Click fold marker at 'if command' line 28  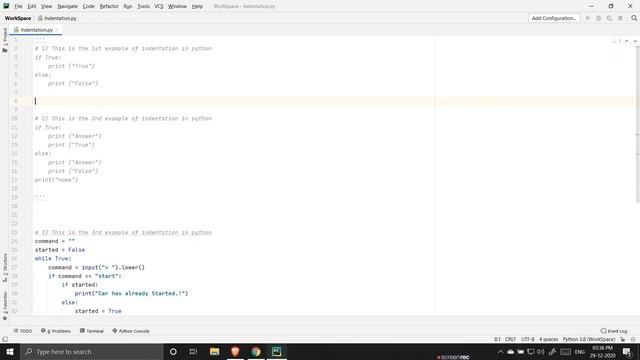click(33, 276)
